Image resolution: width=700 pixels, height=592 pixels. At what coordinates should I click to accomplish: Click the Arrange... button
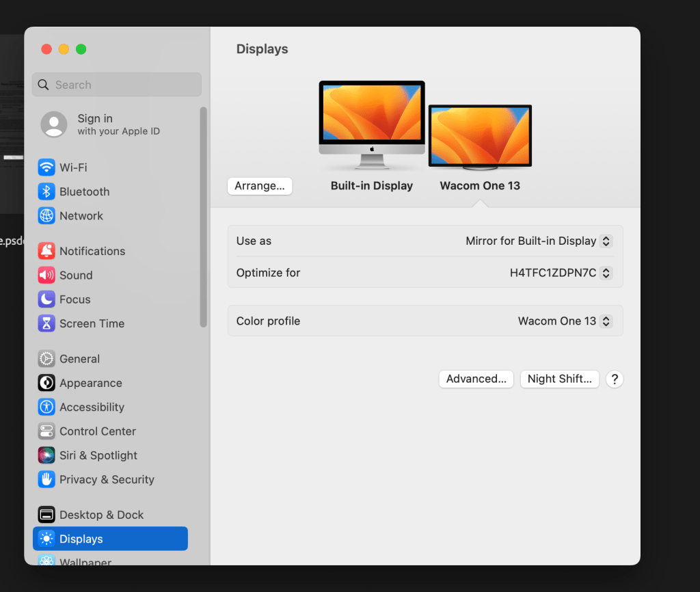click(260, 186)
